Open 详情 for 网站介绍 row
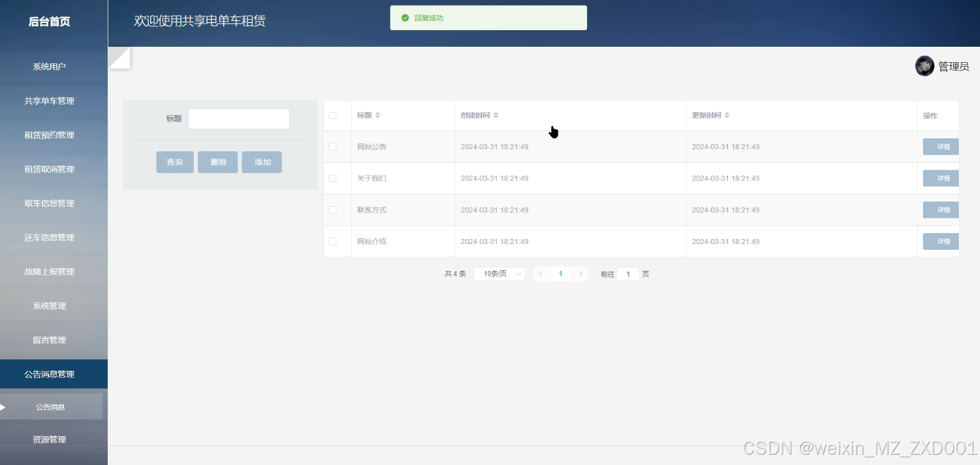 click(x=941, y=241)
